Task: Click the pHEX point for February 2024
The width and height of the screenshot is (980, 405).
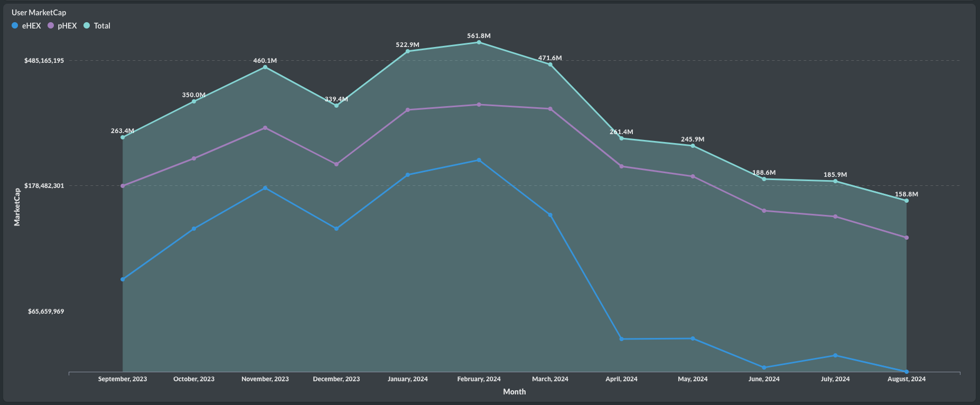Action: point(479,105)
